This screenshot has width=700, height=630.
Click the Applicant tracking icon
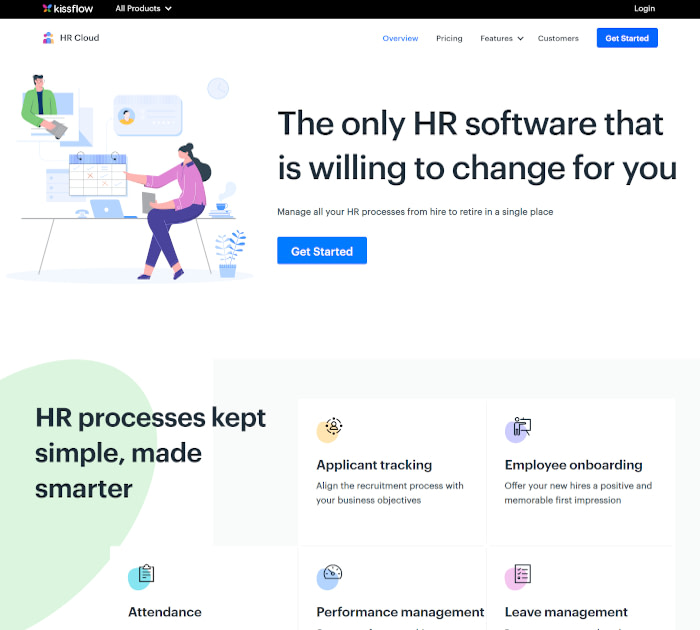coord(329,430)
